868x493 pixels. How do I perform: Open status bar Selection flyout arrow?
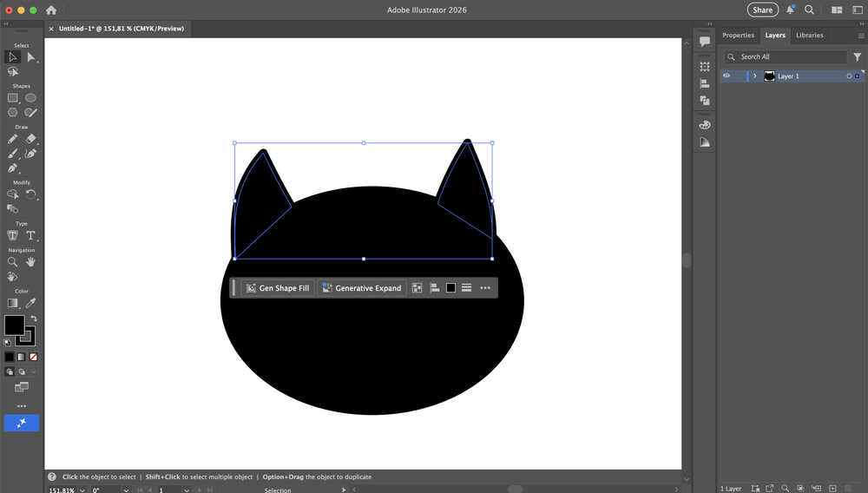343,490
